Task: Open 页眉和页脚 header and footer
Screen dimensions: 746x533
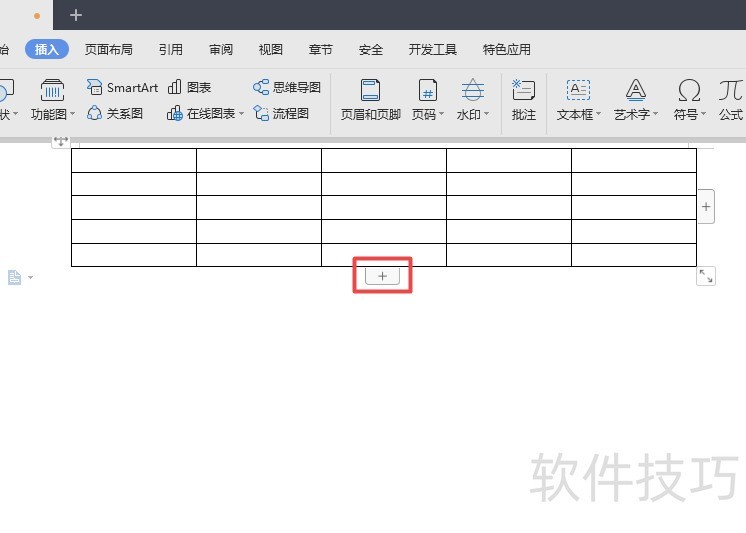Action: click(x=371, y=100)
